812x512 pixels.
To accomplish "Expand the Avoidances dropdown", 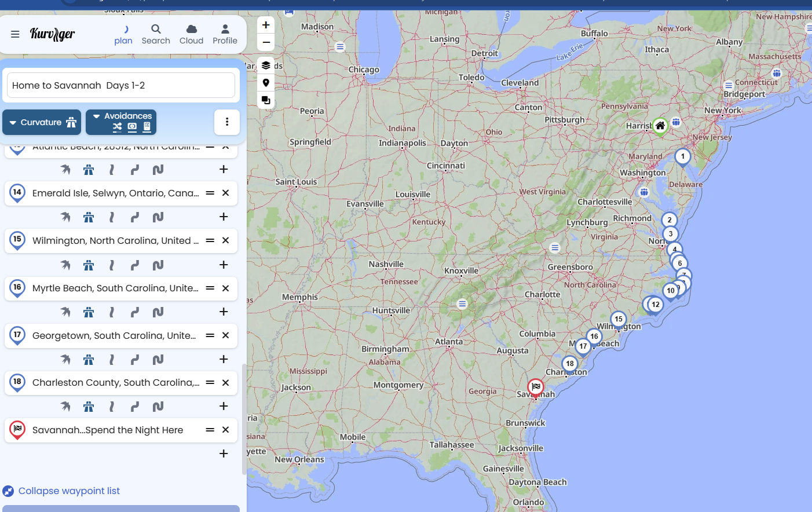I will coord(121,122).
